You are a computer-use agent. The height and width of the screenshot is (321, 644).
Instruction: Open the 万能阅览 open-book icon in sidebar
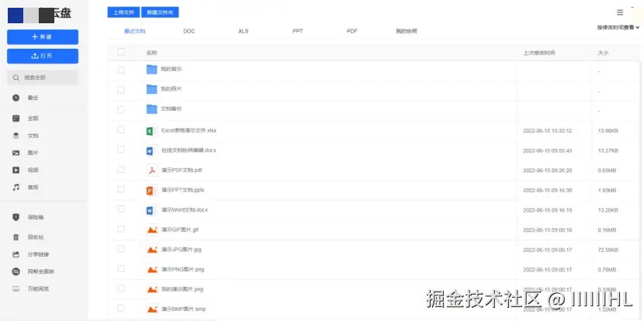pos(16,288)
